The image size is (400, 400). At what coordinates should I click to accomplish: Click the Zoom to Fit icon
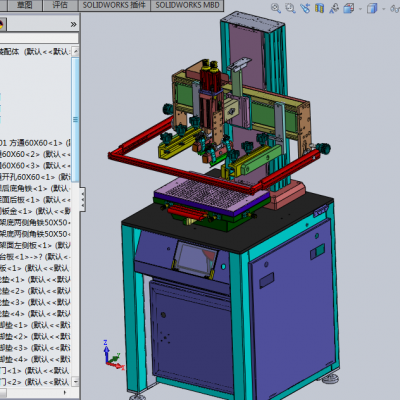[x=276, y=8]
